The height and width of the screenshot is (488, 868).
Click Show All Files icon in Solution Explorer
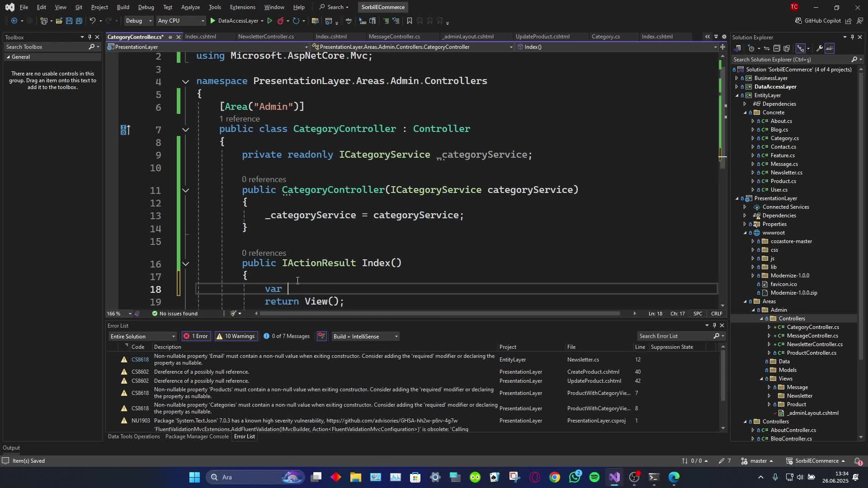[x=787, y=48]
